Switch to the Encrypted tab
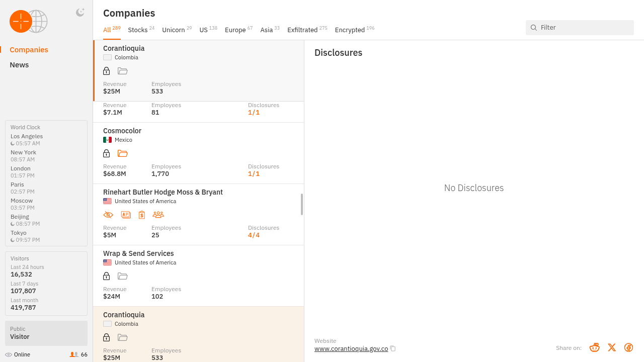The image size is (644, 362). [355, 30]
